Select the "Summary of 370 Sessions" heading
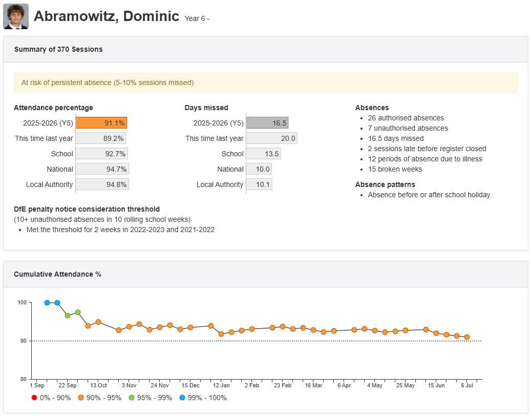Image resolution: width=532 pixels, height=416 pixels. pyautogui.click(x=58, y=49)
